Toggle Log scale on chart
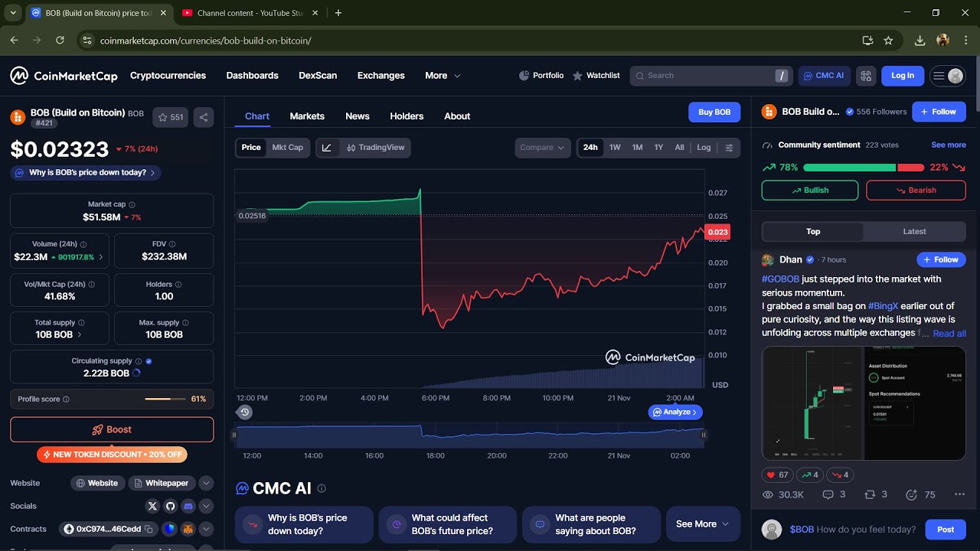 coord(704,148)
